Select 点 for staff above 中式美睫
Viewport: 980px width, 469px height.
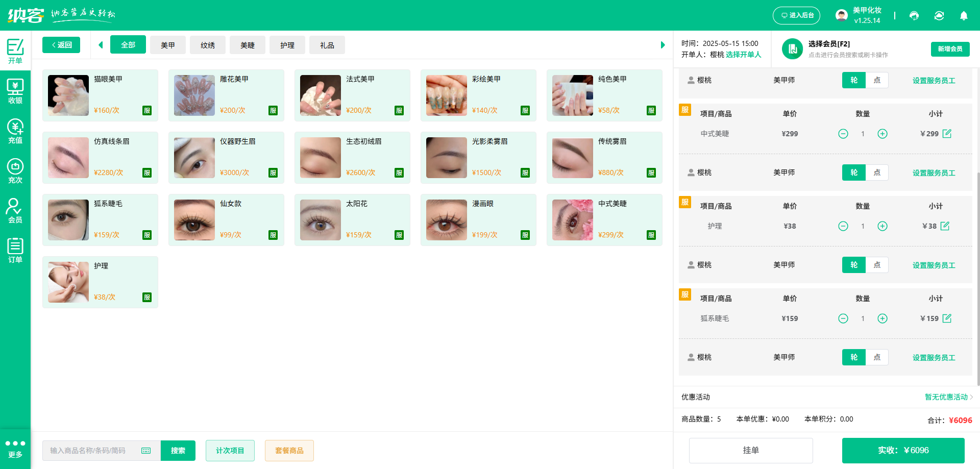(877, 80)
